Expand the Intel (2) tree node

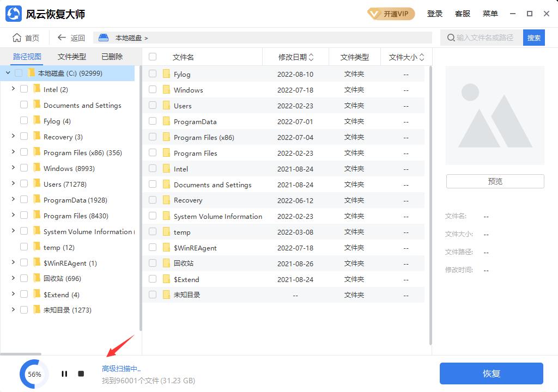point(13,89)
